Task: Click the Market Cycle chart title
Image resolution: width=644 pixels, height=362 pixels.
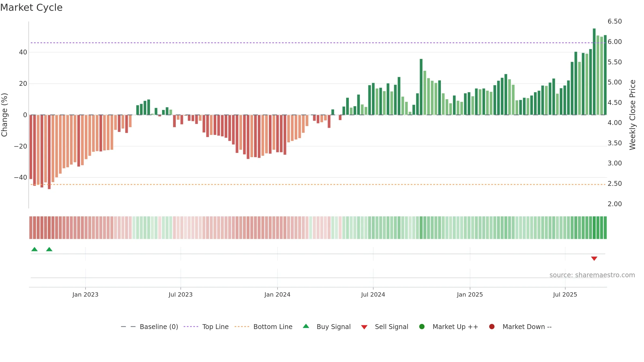Action: click(x=31, y=8)
